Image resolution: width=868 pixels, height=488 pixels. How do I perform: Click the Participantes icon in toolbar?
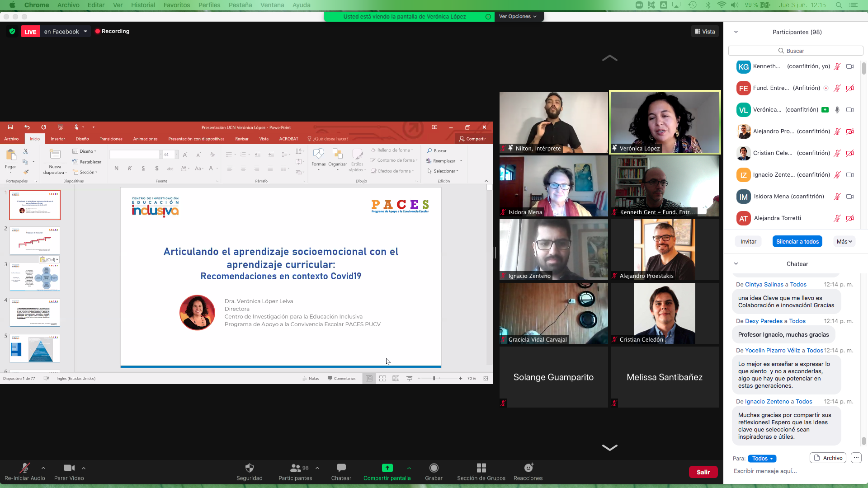[x=295, y=468]
